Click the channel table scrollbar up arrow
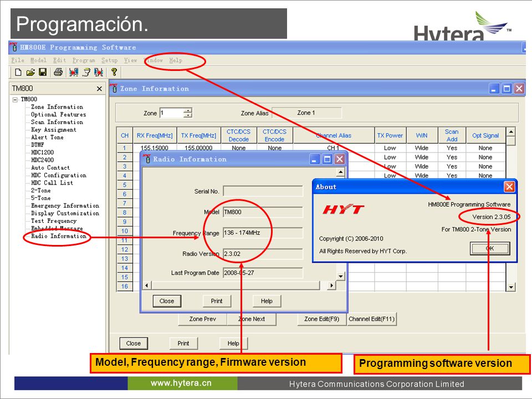Screen dimensions: 532x399 tap(510, 132)
